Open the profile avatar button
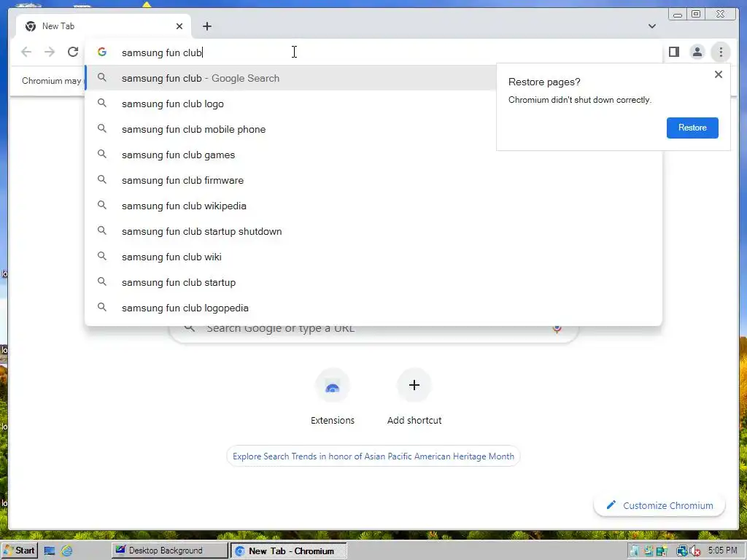Image resolution: width=747 pixels, height=560 pixels. click(697, 52)
